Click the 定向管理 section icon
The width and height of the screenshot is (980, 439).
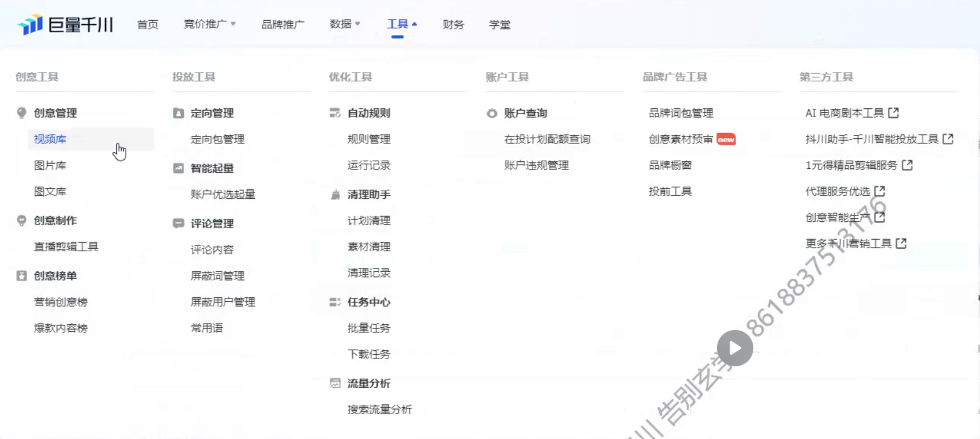click(x=179, y=113)
